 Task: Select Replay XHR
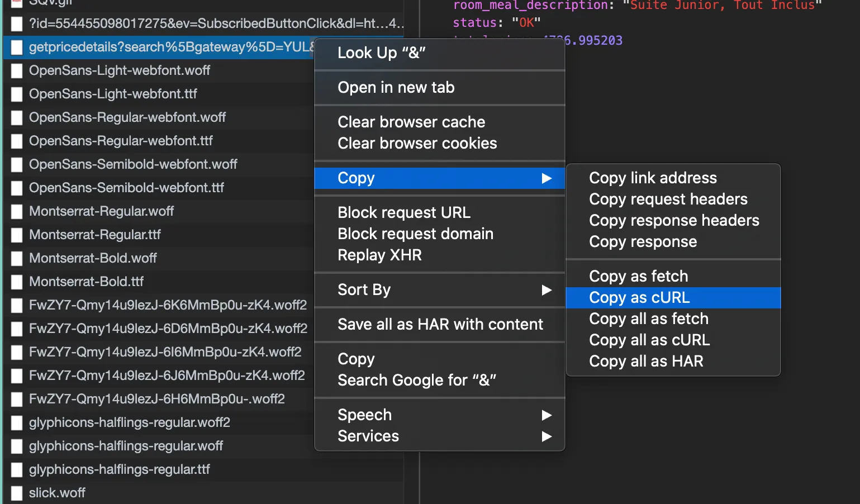click(x=439, y=255)
